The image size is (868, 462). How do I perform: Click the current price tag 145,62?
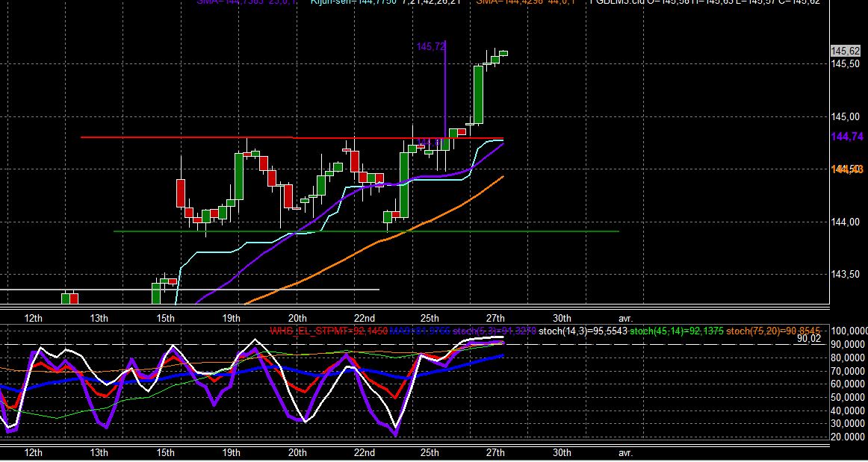846,51
